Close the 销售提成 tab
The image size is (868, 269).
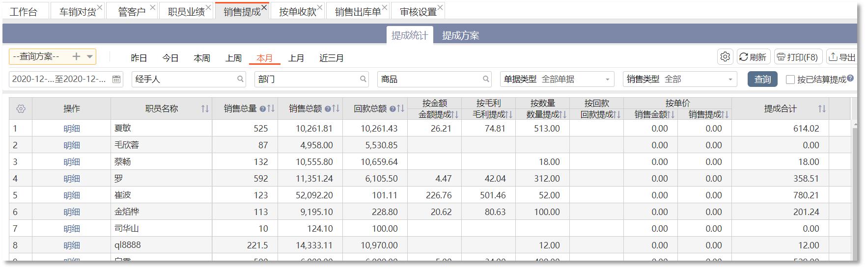264,7
